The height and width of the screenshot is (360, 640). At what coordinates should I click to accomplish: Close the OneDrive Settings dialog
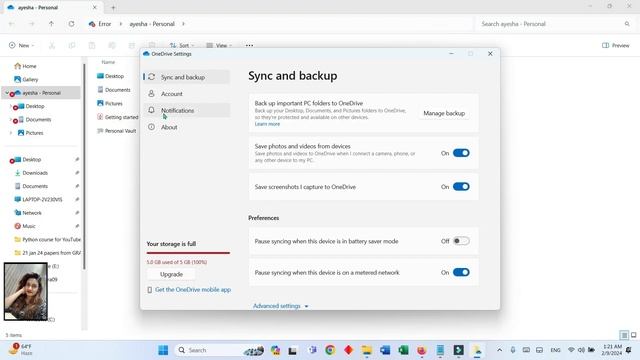[x=490, y=53]
